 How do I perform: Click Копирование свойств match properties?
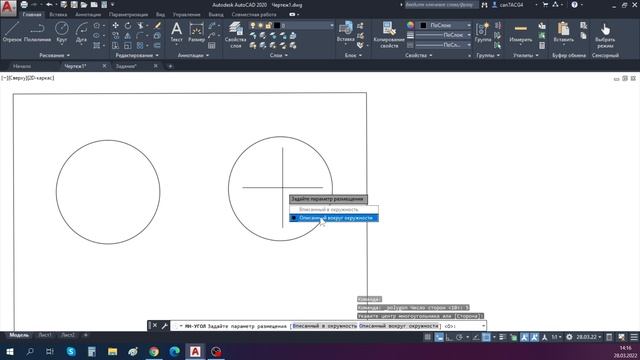389,35
